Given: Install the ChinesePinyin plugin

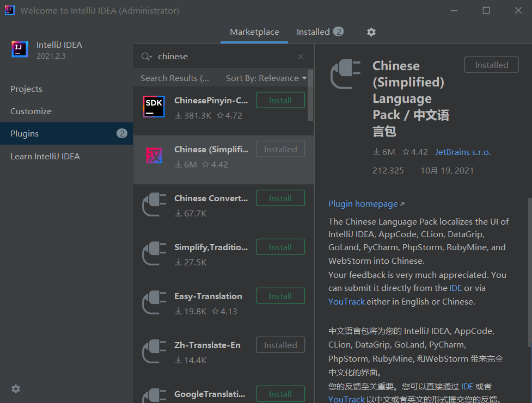Looking at the screenshot, I should (280, 100).
